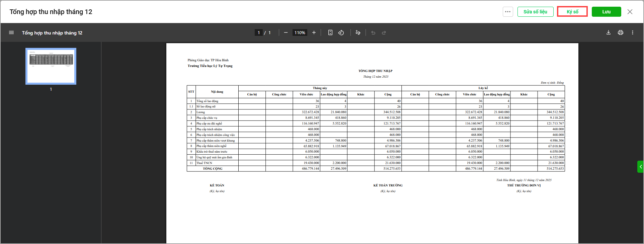Select the page 1 thumbnail

[x=51, y=66]
